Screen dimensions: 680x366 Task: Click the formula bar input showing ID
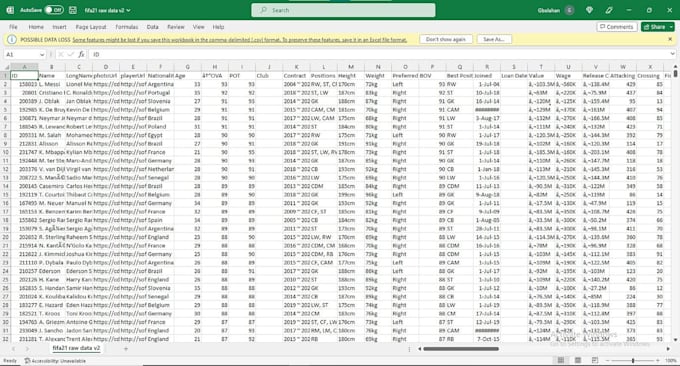pos(379,54)
